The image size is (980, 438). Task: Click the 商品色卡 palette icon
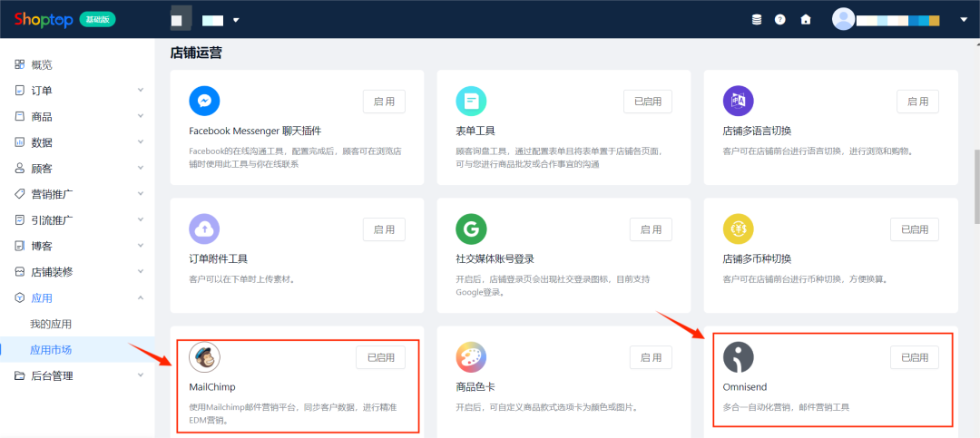coord(471,357)
